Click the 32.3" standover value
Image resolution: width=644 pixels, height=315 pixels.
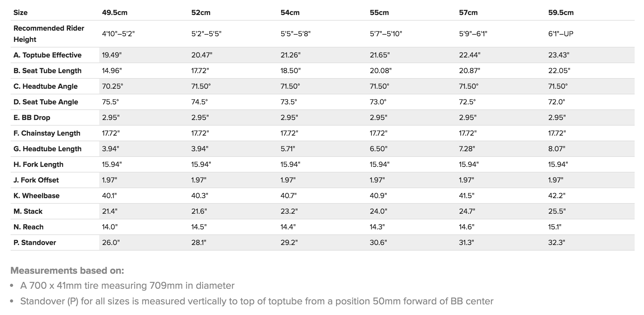(x=556, y=243)
